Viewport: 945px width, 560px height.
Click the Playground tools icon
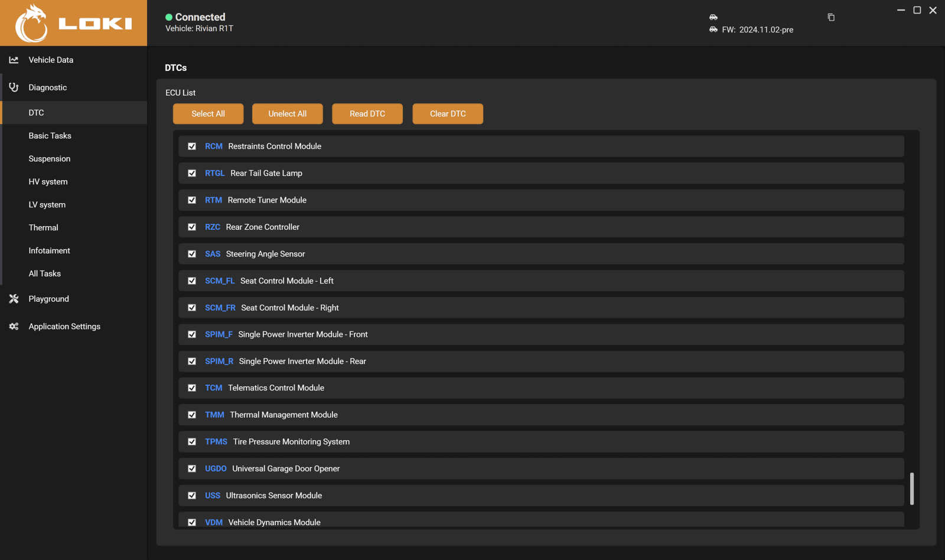pos(14,299)
